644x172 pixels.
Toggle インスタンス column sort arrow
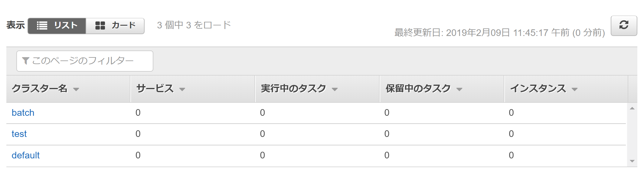(x=575, y=89)
